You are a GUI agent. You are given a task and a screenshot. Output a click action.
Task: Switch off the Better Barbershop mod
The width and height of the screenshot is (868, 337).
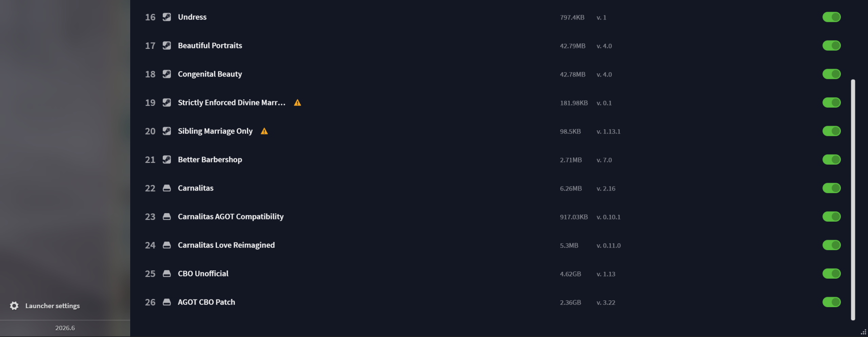pyautogui.click(x=831, y=160)
